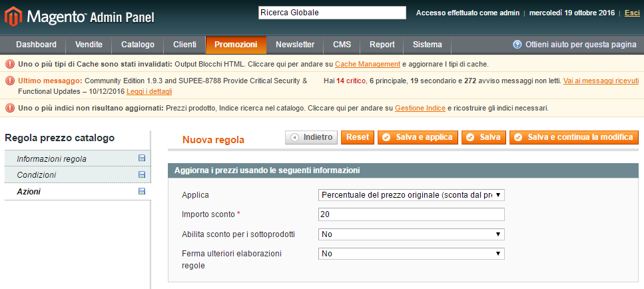The height and width of the screenshot is (289, 644).
Task: Open the Report menu
Action: (382, 45)
